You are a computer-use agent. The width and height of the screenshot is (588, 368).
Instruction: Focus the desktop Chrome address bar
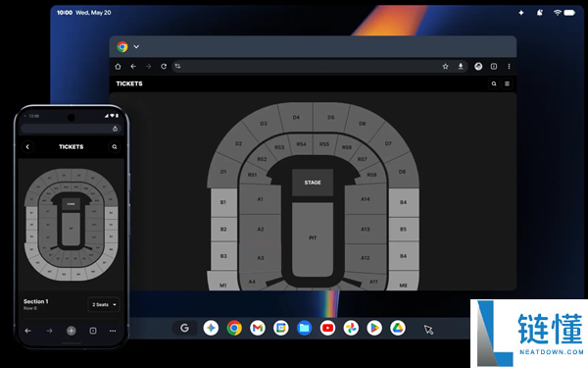pyautogui.click(x=319, y=67)
